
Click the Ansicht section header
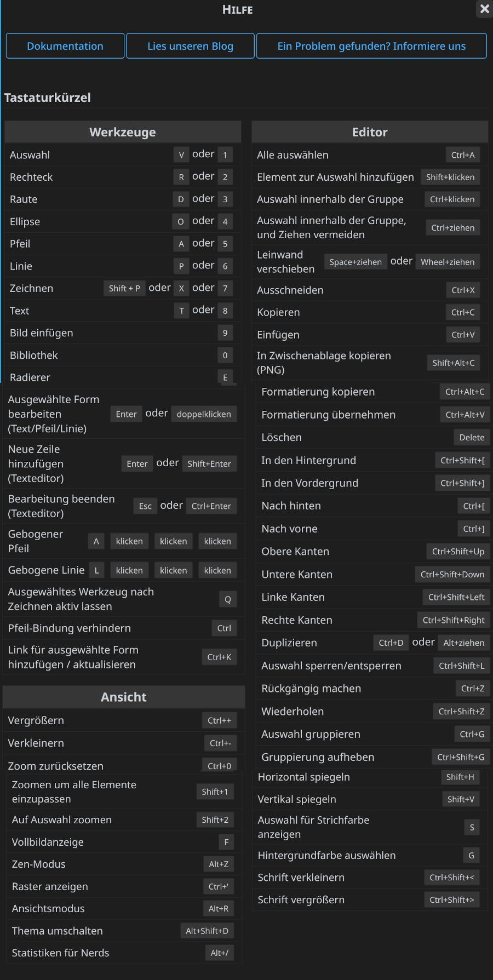tap(124, 697)
